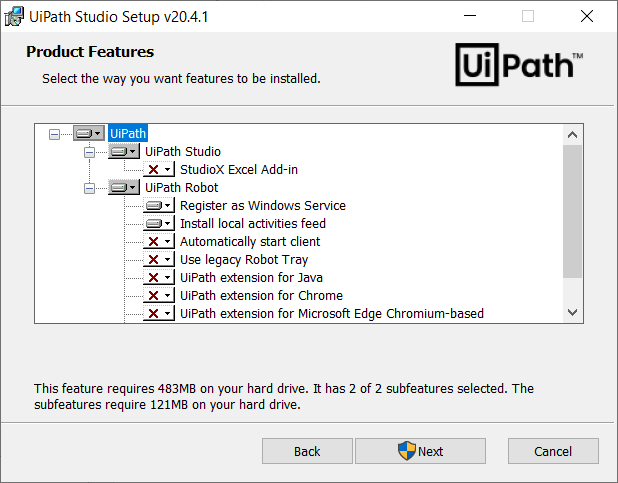The height and width of the screenshot is (483, 618).
Task: Go Back to the previous setup step
Action: 307,451
